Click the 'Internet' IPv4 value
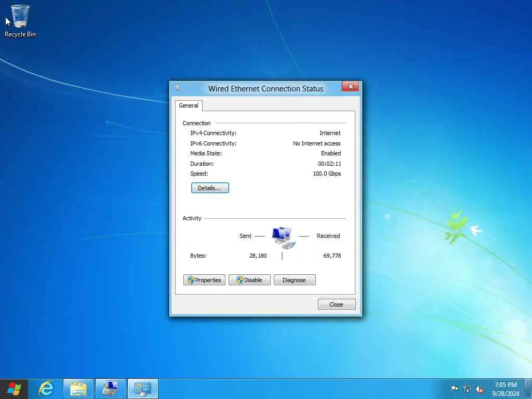The image size is (532, 399). click(330, 133)
